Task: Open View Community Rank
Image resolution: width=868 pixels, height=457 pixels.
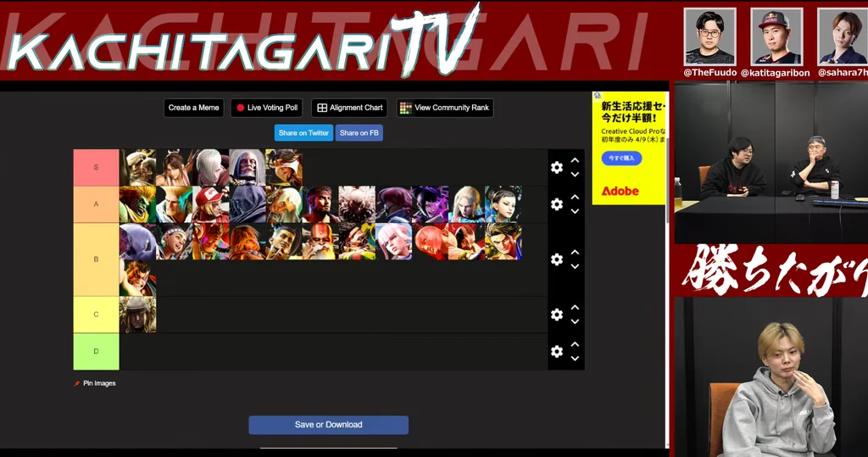Action: [445, 108]
